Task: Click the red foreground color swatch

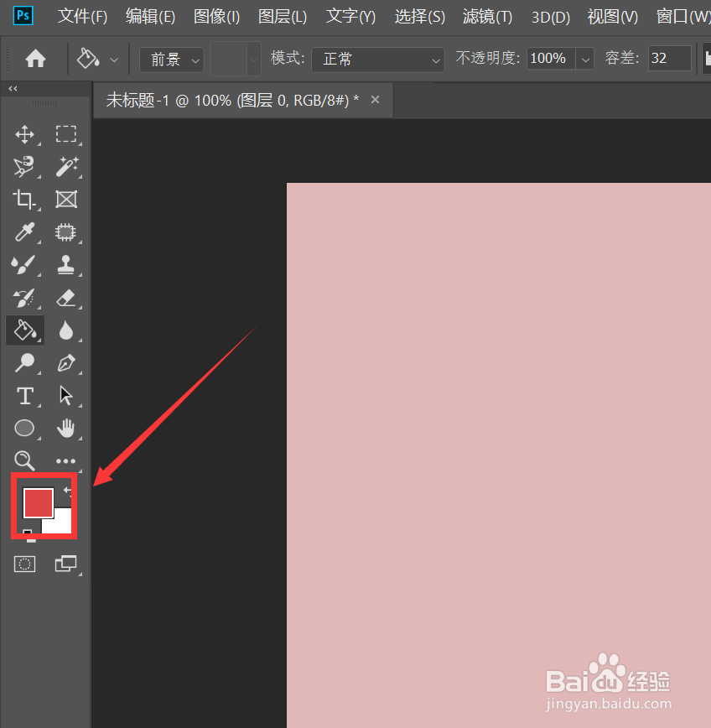Action: pos(38,502)
